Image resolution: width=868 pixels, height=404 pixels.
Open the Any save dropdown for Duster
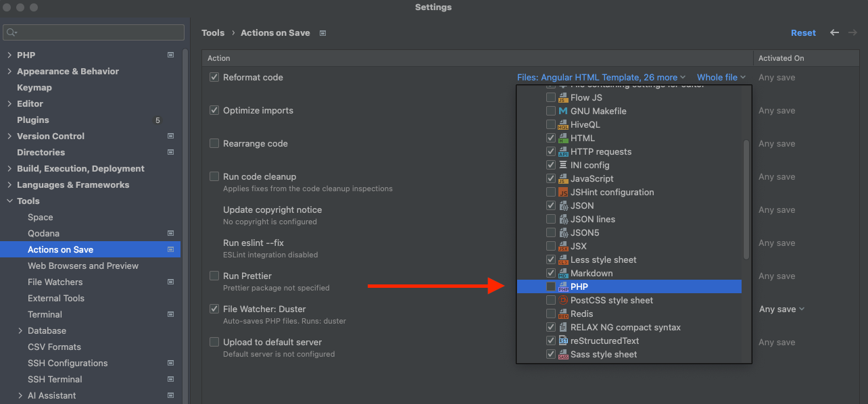point(781,309)
